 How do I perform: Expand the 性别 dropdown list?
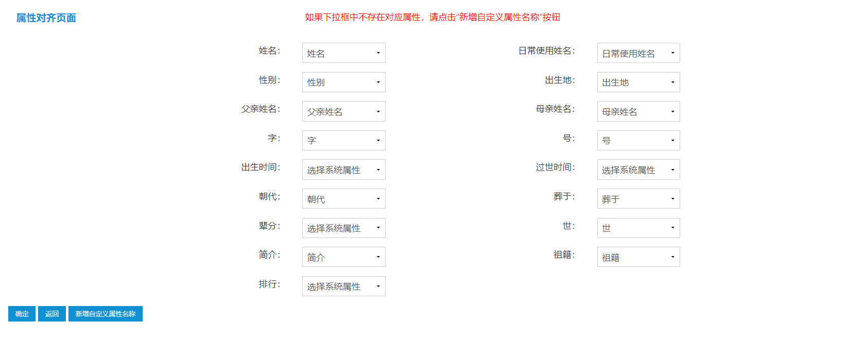[x=343, y=82]
